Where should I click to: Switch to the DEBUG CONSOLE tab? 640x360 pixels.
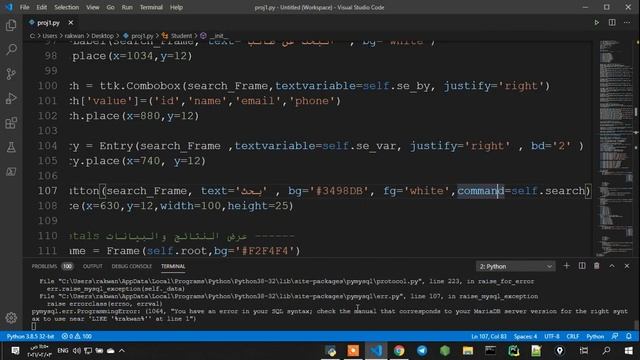click(x=131, y=266)
